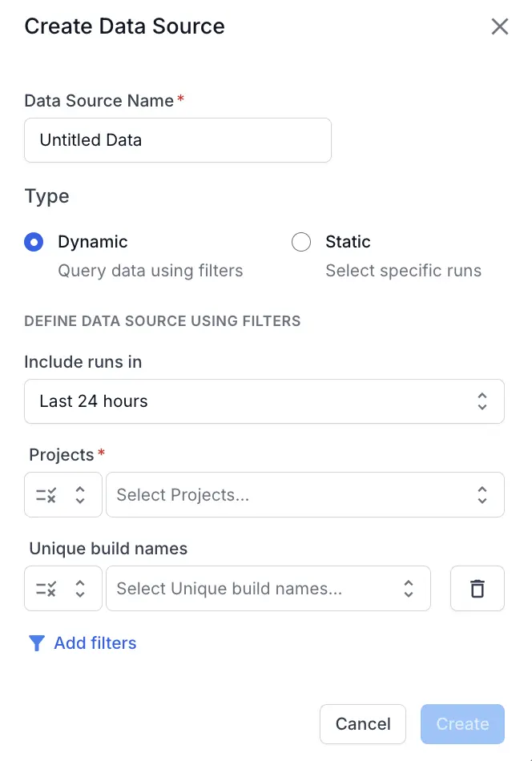Open the Last 24 hours time range selector
The height and width of the screenshot is (761, 532).
tap(264, 401)
